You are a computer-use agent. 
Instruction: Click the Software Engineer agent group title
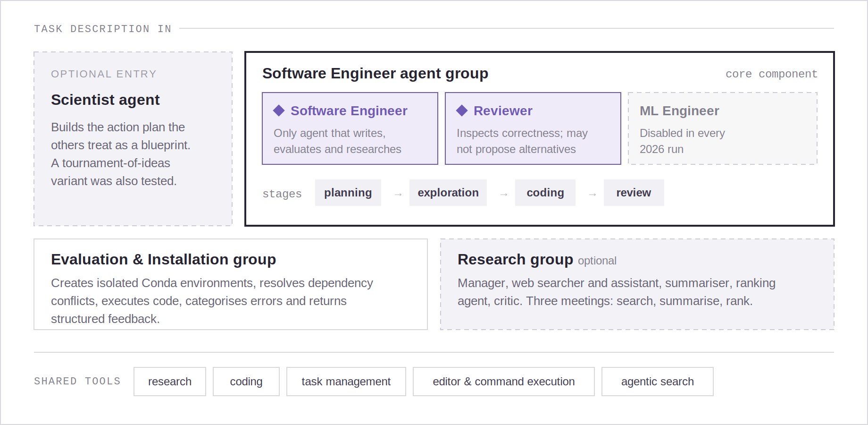pos(375,74)
